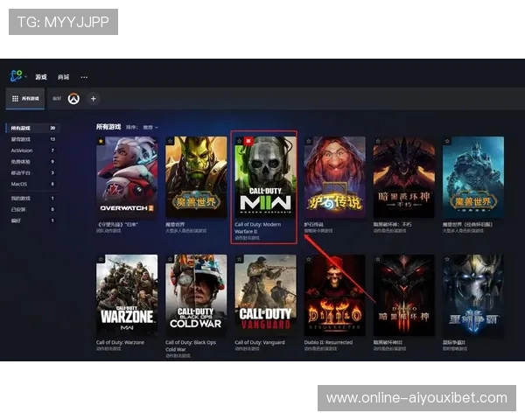Open the 魔兽世界 Lich King classic cover
Screen dimensions: 525x420
(x=473, y=177)
